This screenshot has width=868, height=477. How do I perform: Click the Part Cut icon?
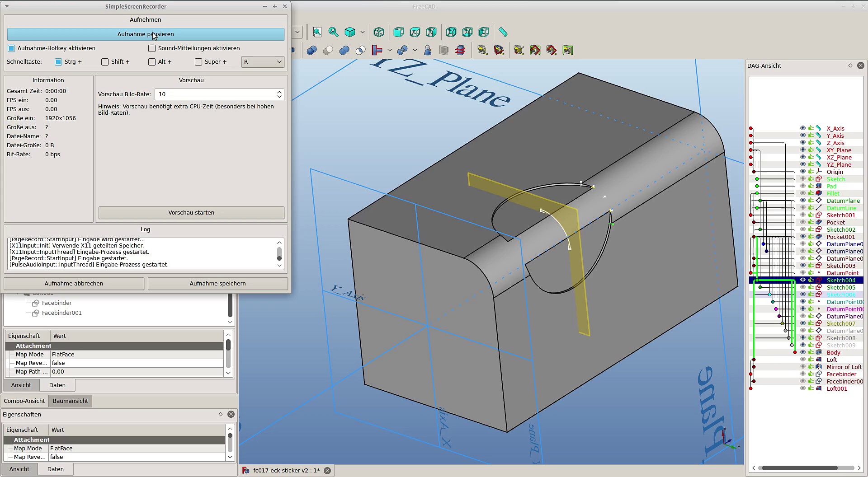point(328,50)
